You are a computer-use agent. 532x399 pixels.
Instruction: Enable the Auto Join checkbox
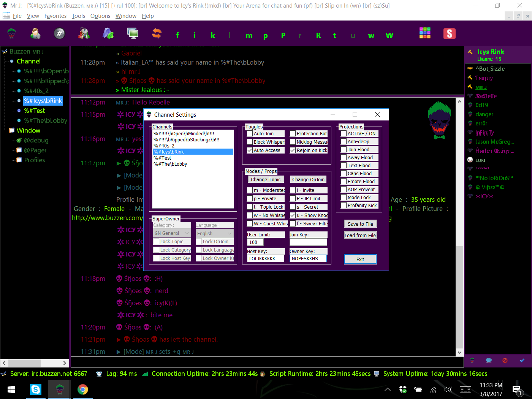(250, 134)
